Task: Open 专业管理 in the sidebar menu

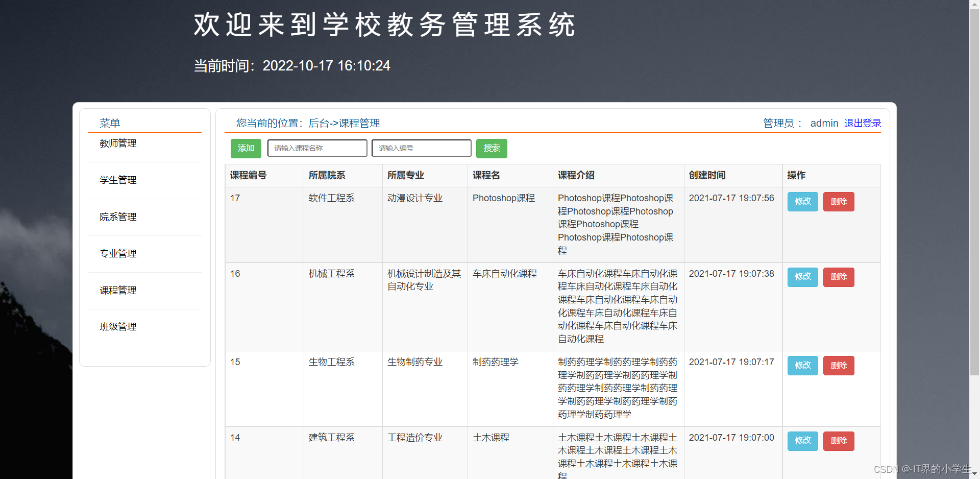Action: click(x=118, y=254)
